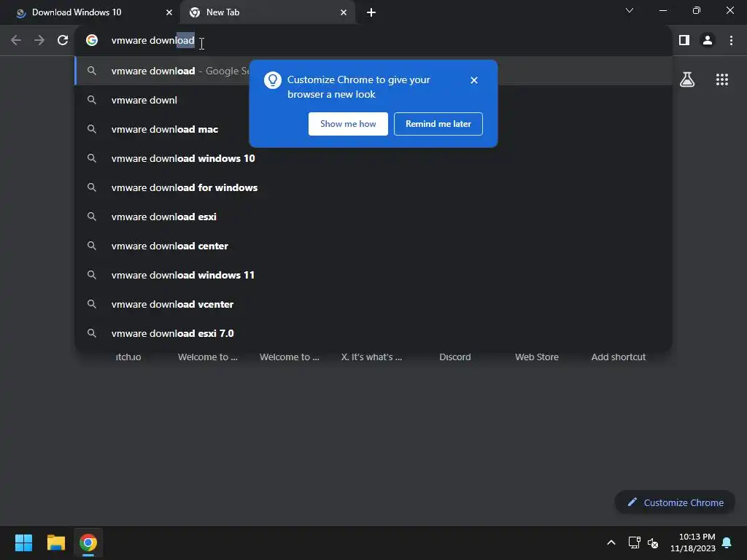Close the Customize Chrome tip popup
The width and height of the screenshot is (747, 560).
coord(473,80)
